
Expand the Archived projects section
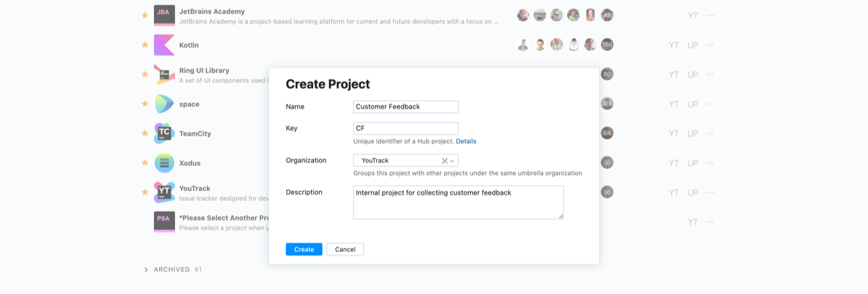[146, 269]
